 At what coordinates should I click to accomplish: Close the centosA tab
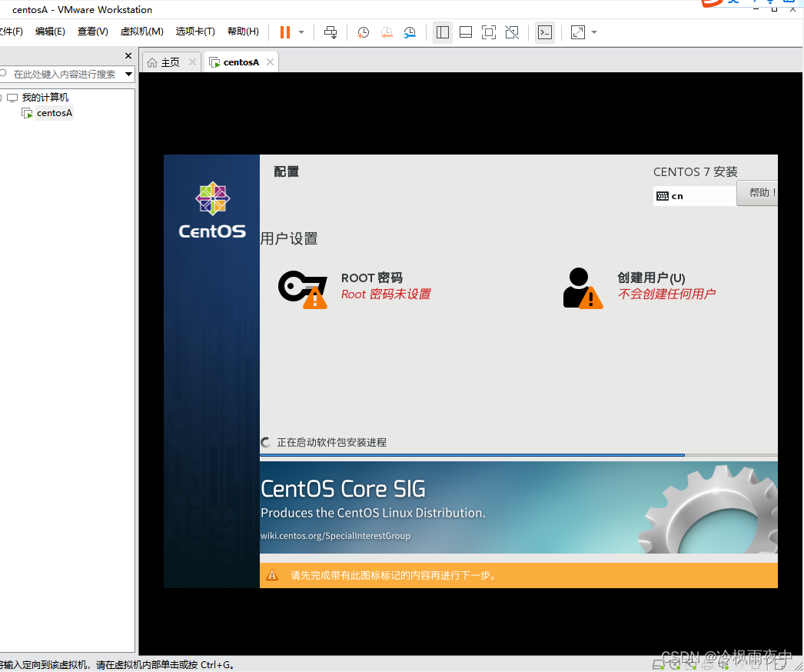tap(271, 62)
